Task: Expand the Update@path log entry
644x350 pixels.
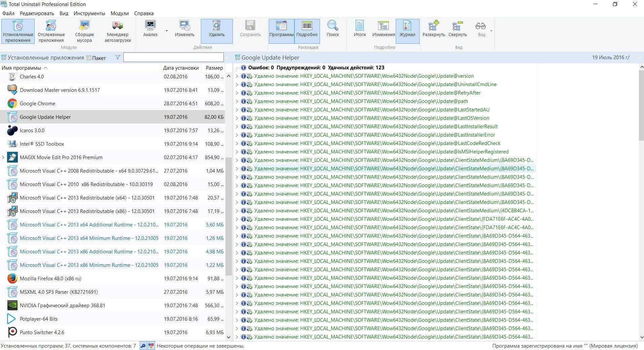Action: (237, 101)
